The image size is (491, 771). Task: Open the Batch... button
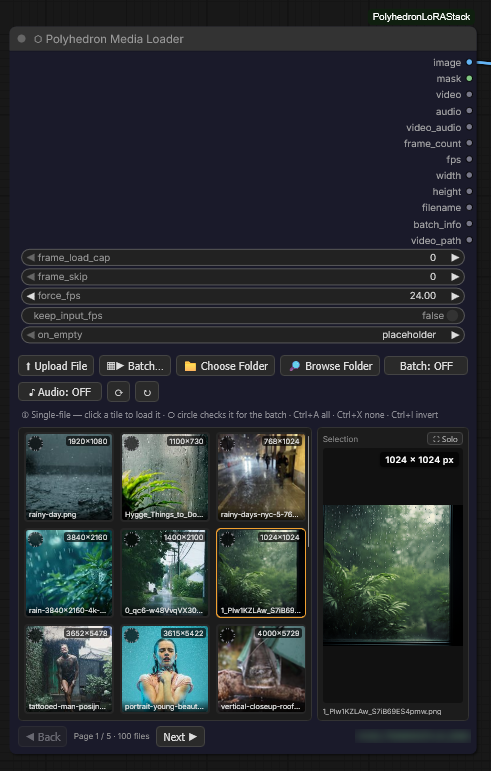pyautogui.click(x=135, y=366)
